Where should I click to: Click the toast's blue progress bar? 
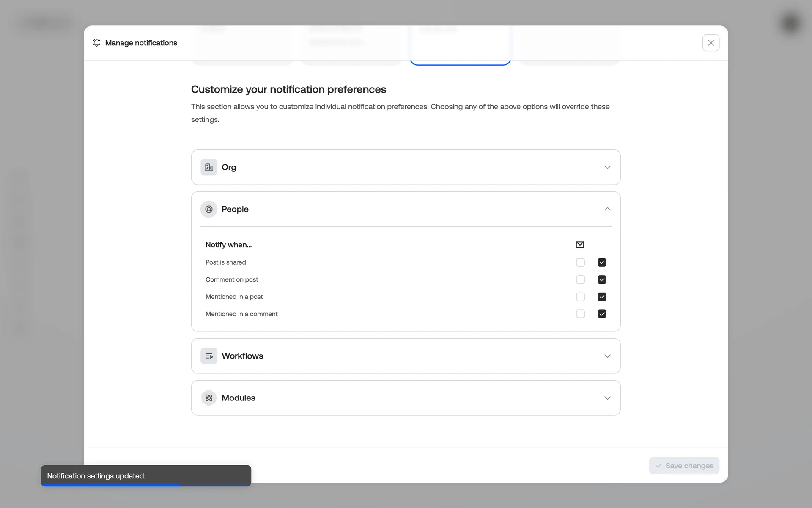[111, 485]
